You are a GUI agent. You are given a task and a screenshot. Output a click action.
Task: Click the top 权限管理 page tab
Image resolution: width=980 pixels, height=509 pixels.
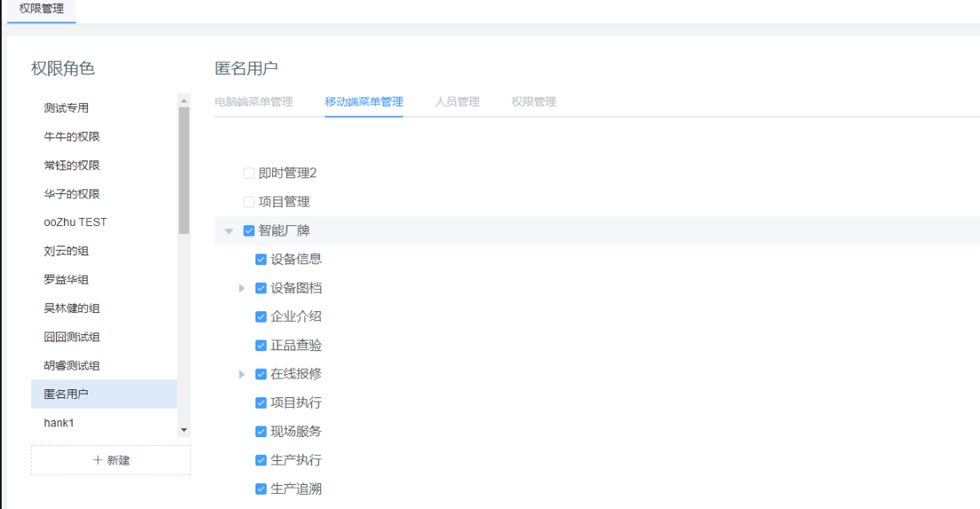click(x=41, y=9)
